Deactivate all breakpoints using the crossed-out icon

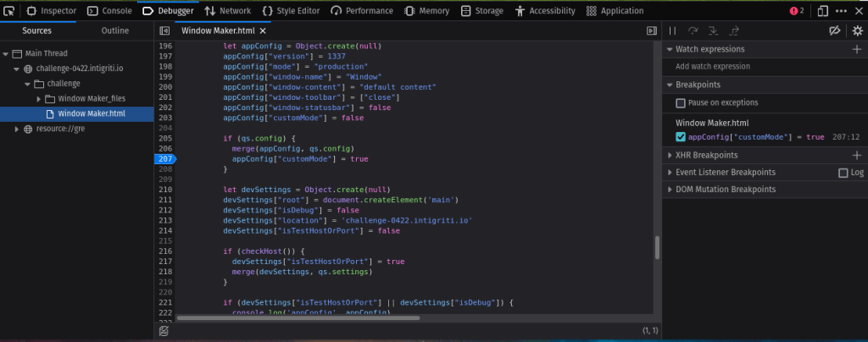(x=835, y=30)
